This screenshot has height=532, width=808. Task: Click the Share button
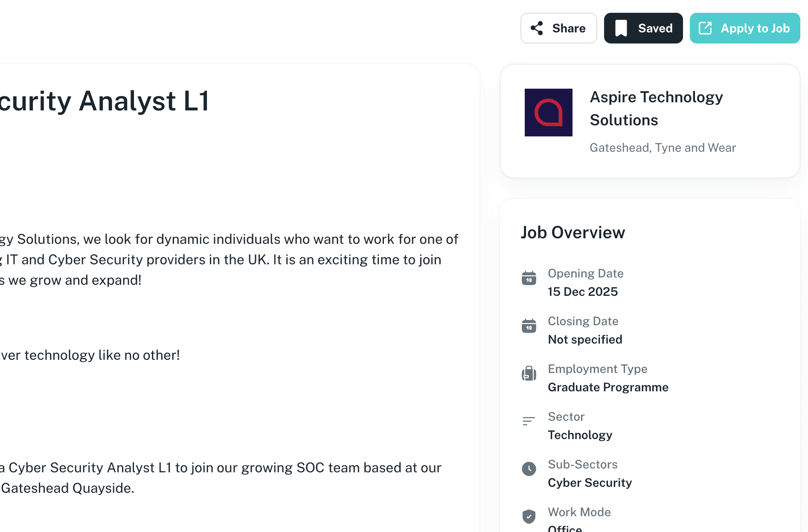point(558,28)
